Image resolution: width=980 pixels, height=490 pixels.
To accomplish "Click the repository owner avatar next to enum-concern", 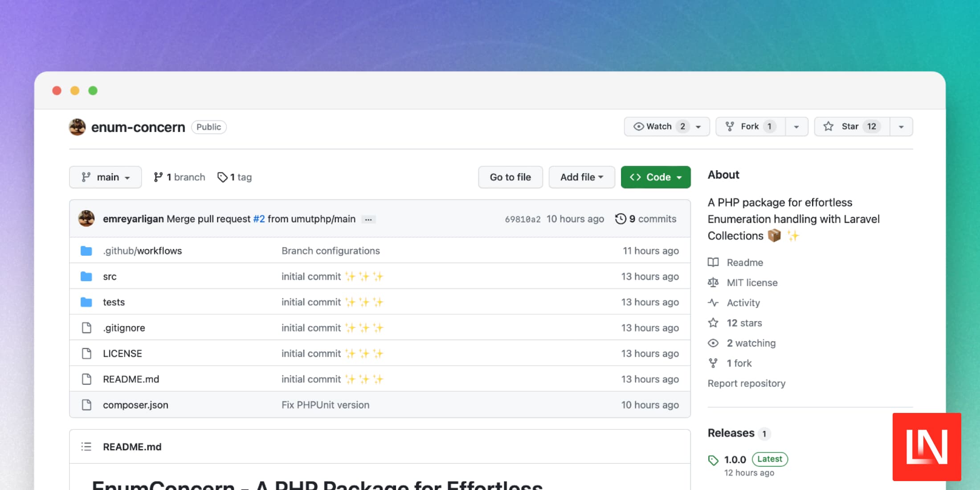I will point(78,127).
